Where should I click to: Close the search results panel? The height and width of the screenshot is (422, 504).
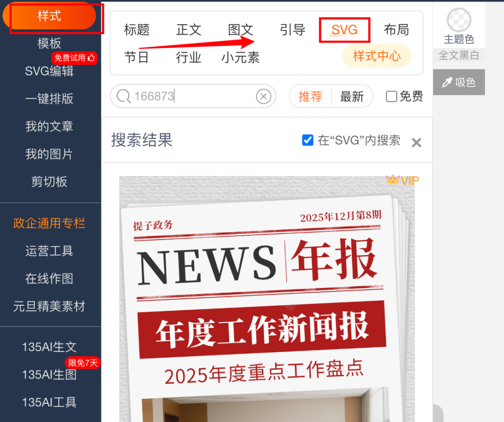point(416,143)
